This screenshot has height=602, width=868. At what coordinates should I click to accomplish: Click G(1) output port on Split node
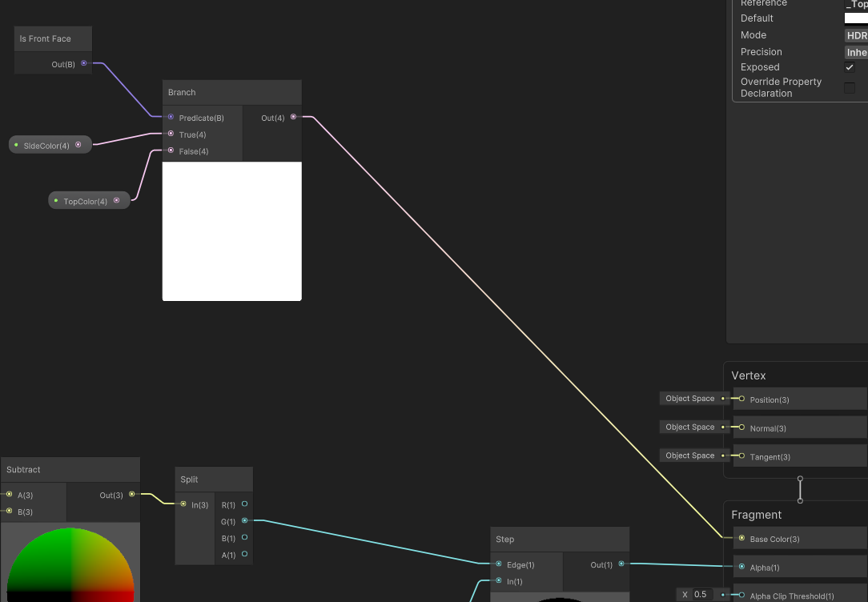click(x=245, y=520)
